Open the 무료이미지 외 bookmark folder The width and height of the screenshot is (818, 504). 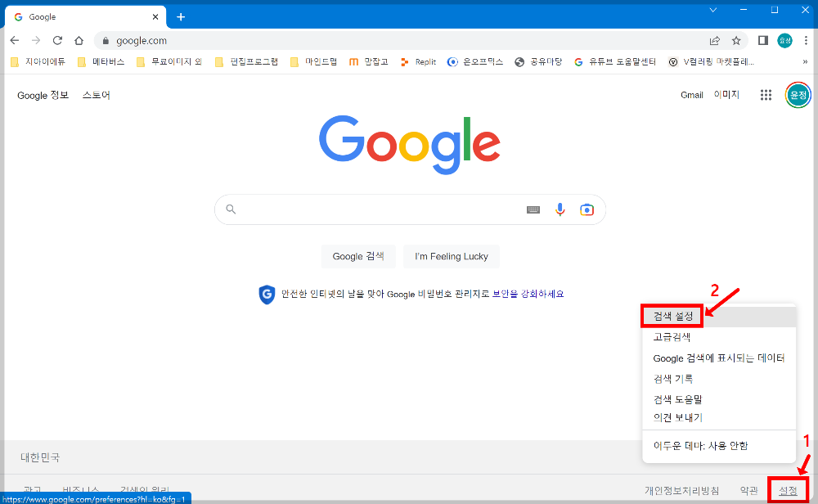169,62
